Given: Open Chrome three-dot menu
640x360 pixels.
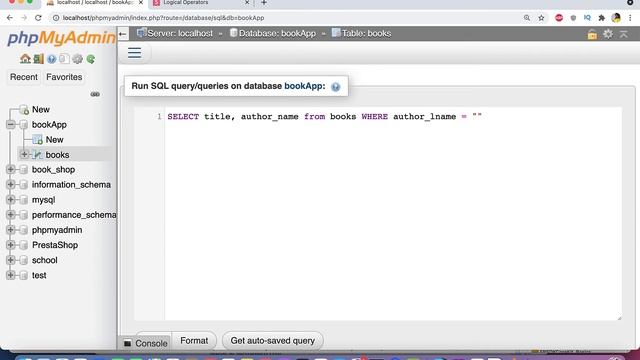Looking at the screenshot, I should click(630, 18).
